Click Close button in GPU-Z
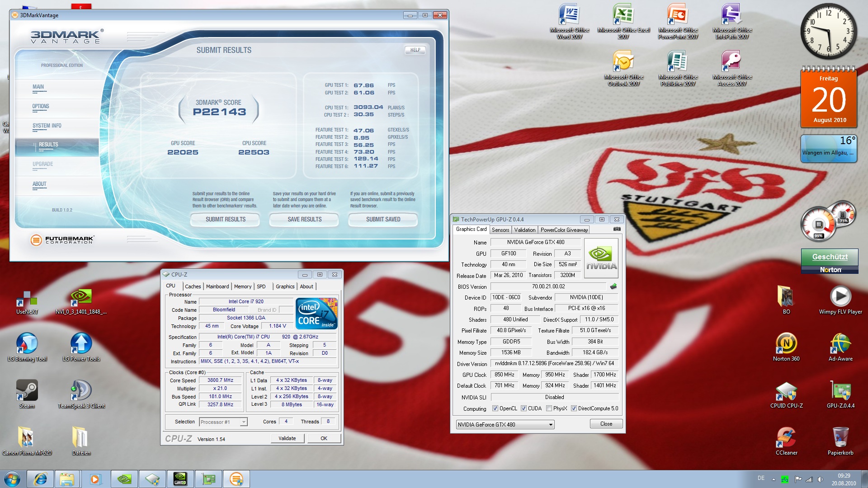This screenshot has width=868, height=488. coord(606,424)
